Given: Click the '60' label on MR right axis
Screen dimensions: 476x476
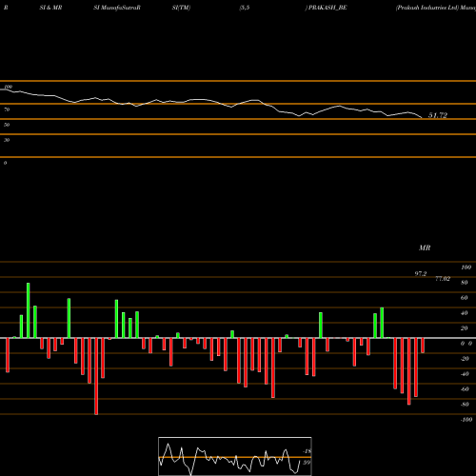Looking at the screenshot, I should pos(465,298).
